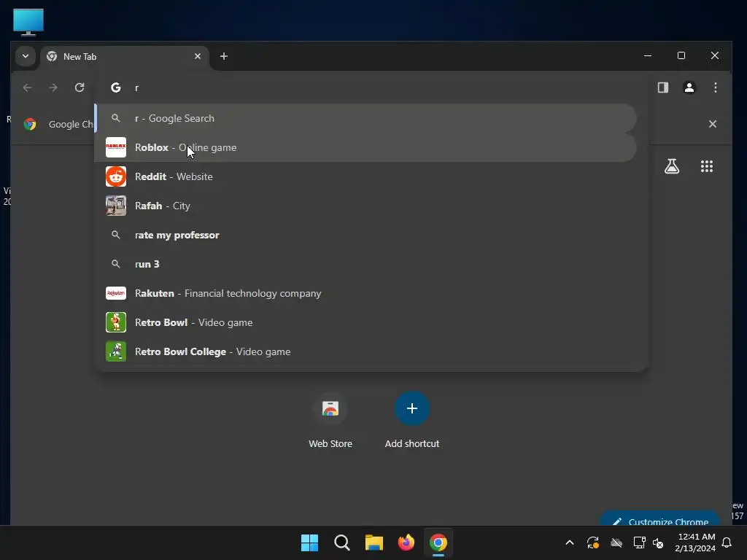Open Windows taskbar search
The image size is (747, 560).
(341, 542)
